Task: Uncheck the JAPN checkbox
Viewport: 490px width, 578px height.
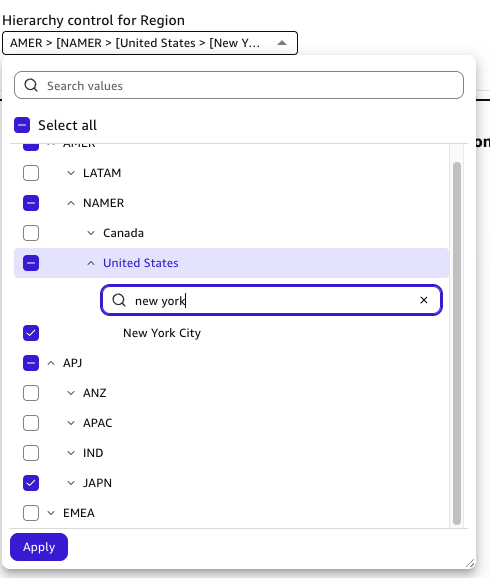Action: (31, 483)
